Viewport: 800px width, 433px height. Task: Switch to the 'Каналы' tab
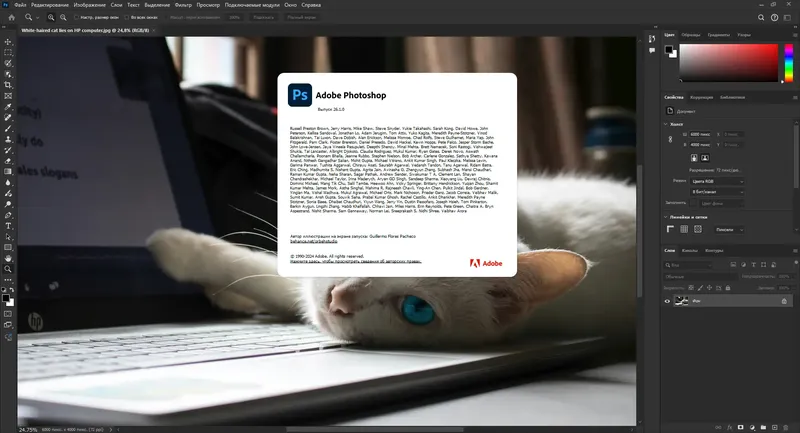689,250
